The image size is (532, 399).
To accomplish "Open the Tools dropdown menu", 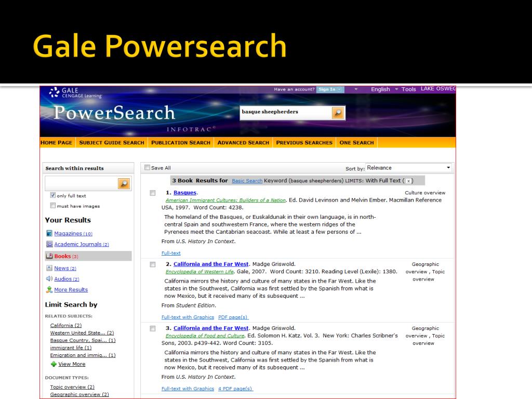I will [408, 89].
